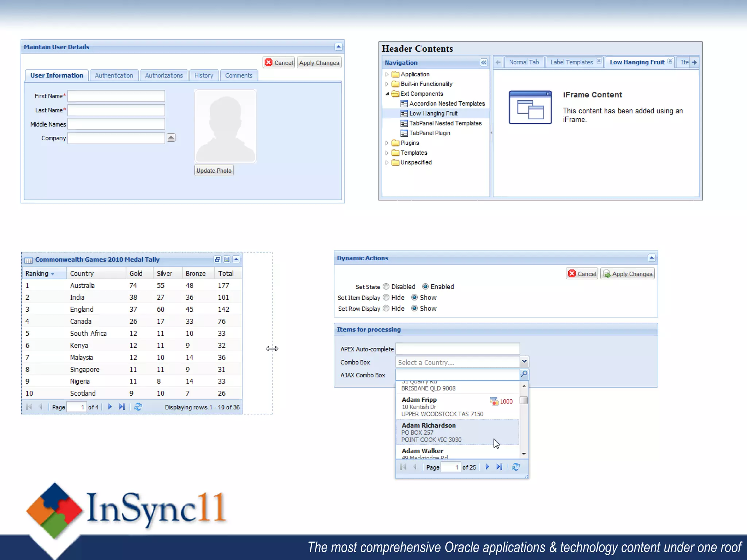Switch to the History tab

tap(204, 75)
